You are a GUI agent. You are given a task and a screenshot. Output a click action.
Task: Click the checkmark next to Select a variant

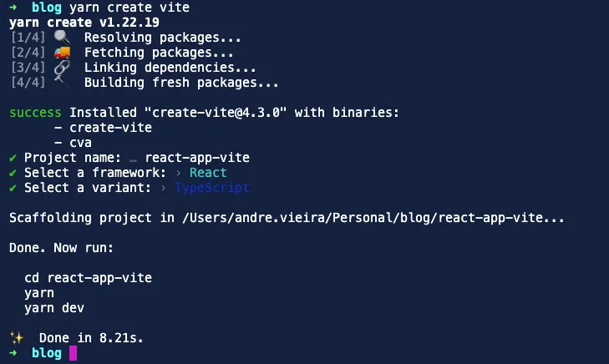coord(13,188)
